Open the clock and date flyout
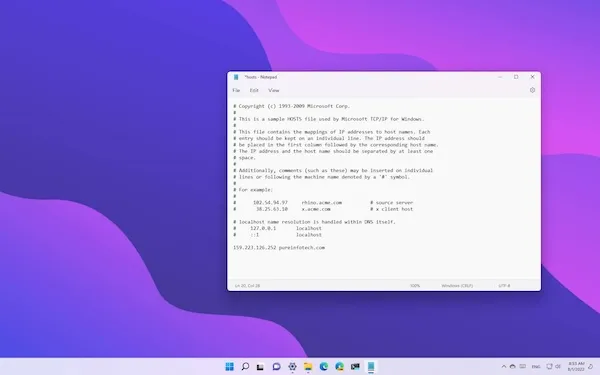The width and height of the screenshot is (600, 375). pos(576,366)
